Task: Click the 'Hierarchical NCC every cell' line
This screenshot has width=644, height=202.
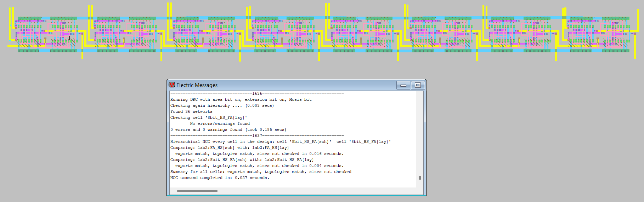Action: (281, 142)
